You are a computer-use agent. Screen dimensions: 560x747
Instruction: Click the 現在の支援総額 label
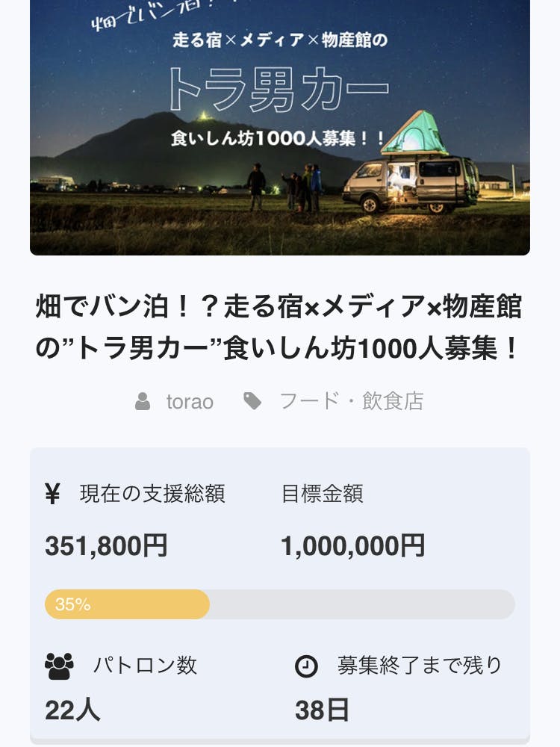152,494
